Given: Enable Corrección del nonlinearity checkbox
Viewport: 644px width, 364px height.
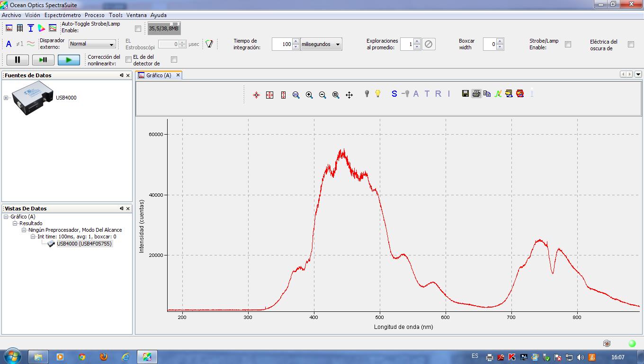Looking at the screenshot, I should (128, 60).
